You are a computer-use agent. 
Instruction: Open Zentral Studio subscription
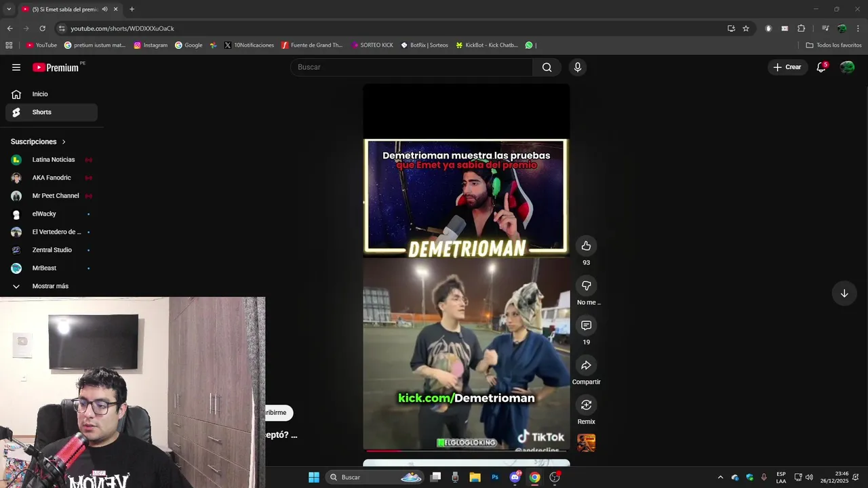(x=52, y=250)
